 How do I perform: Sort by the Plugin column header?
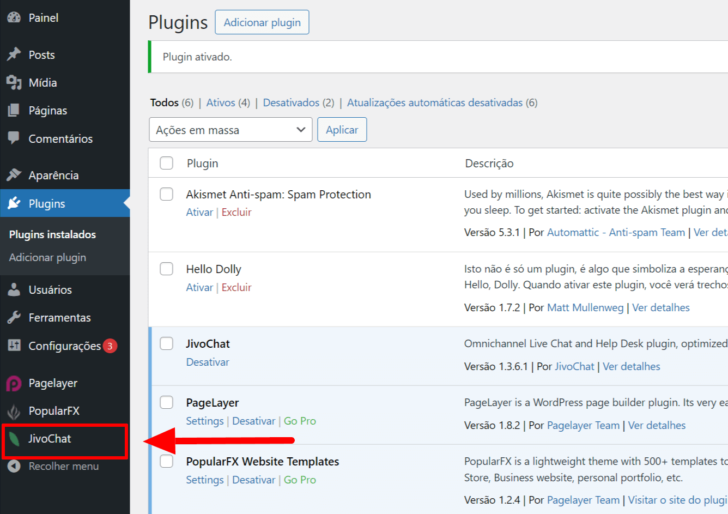click(x=202, y=163)
